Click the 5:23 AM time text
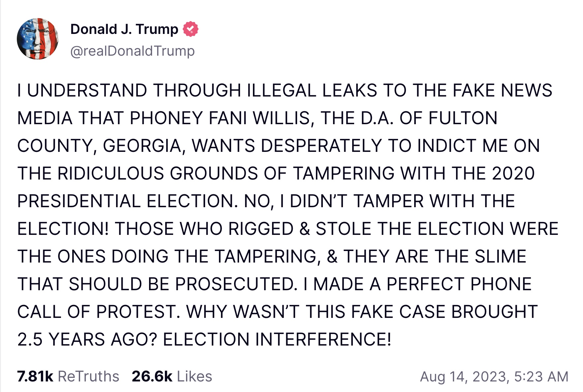This screenshot has width=583, height=392. coord(541,377)
